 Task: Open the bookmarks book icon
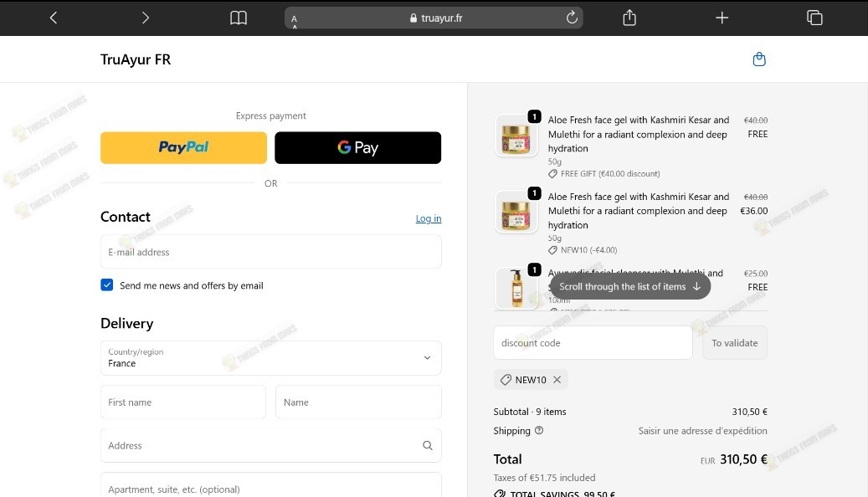239,18
